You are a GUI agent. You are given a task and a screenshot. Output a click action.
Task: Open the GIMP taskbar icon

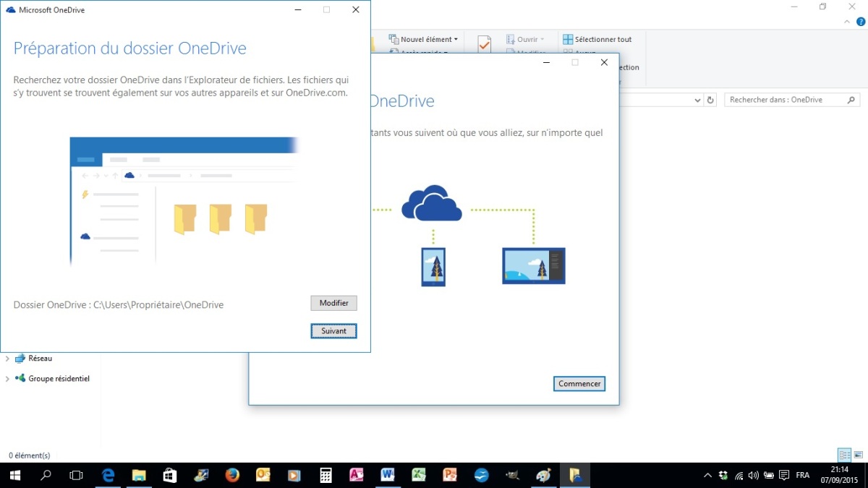(x=512, y=475)
